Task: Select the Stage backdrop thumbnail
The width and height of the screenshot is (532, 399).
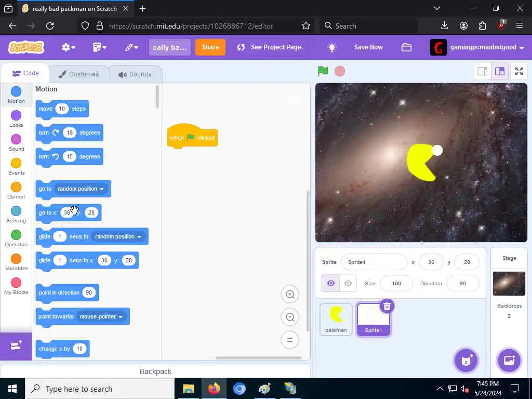Action: click(x=509, y=283)
